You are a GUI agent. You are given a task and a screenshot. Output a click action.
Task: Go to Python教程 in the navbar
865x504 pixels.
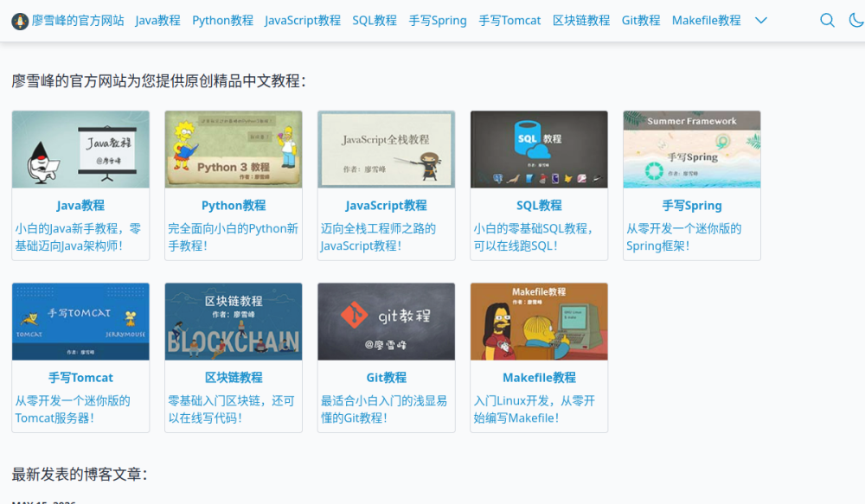(223, 21)
